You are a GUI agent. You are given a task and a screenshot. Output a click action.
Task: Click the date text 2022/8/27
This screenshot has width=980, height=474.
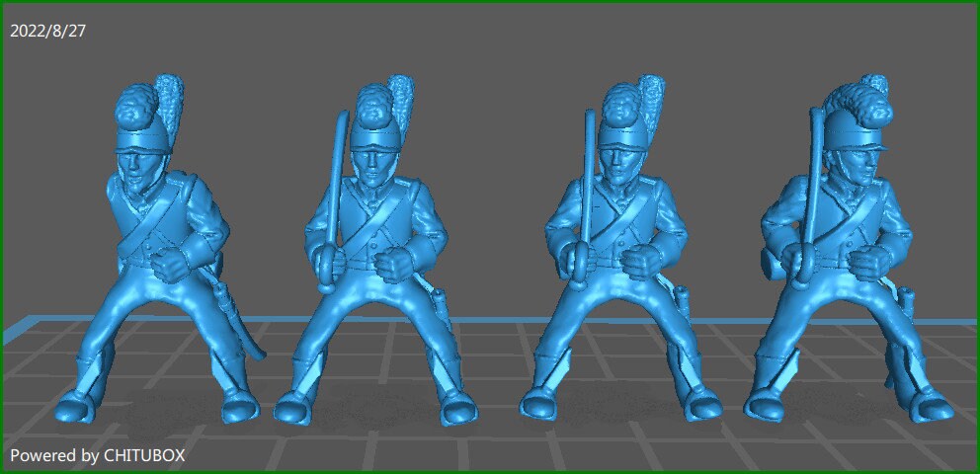pyautogui.click(x=47, y=31)
